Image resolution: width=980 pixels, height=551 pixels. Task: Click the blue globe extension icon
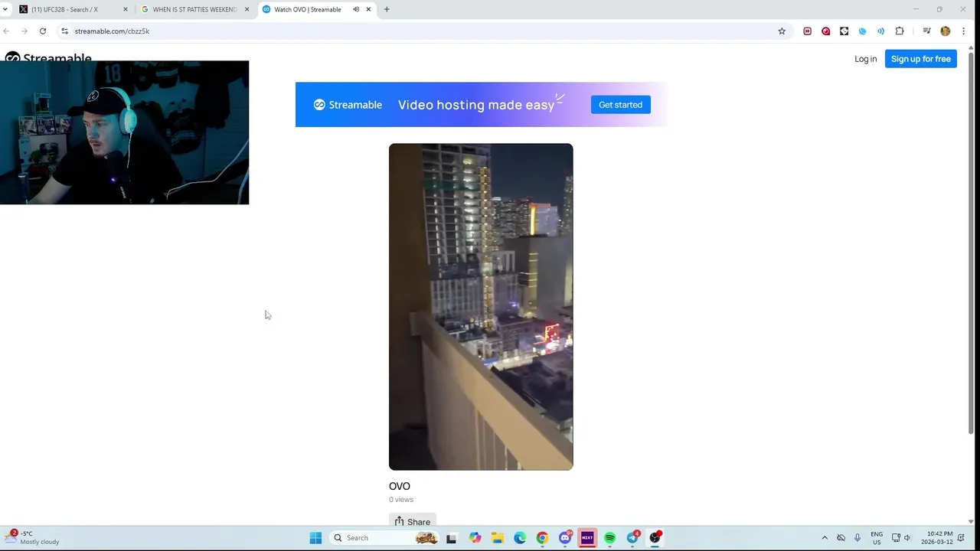[862, 31]
